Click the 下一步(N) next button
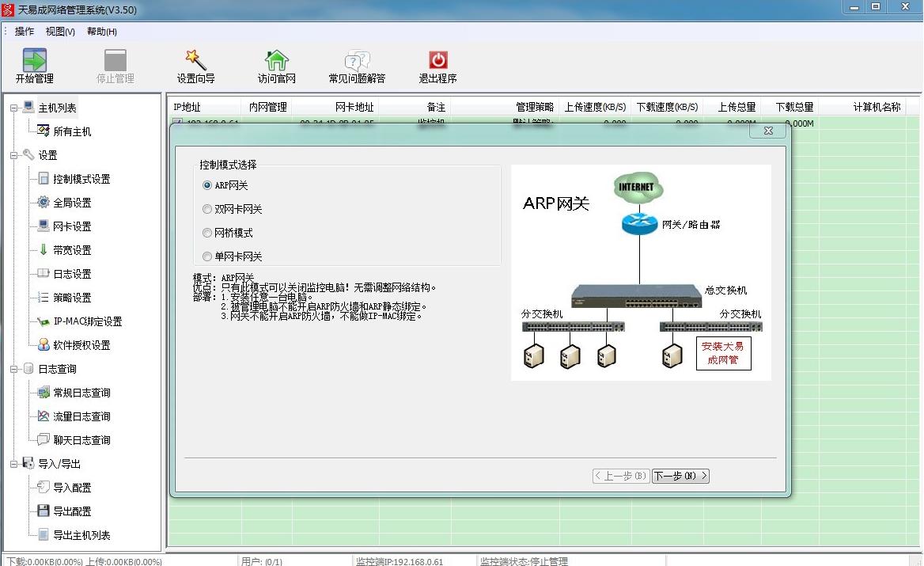 pos(680,476)
